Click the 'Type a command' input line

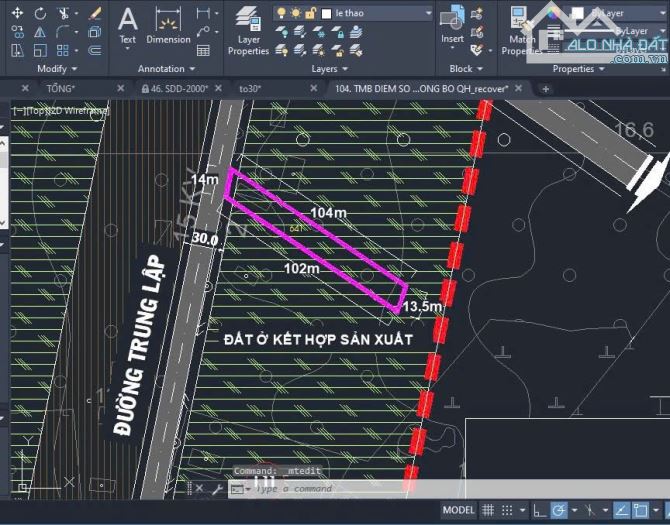320,489
